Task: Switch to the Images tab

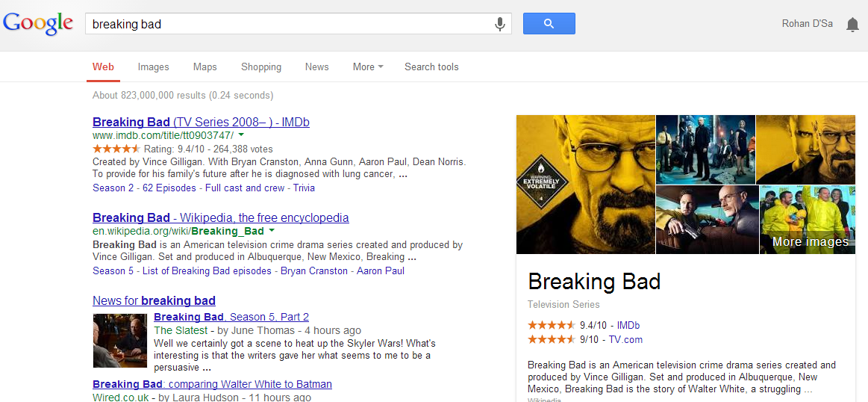Action: [153, 67]
